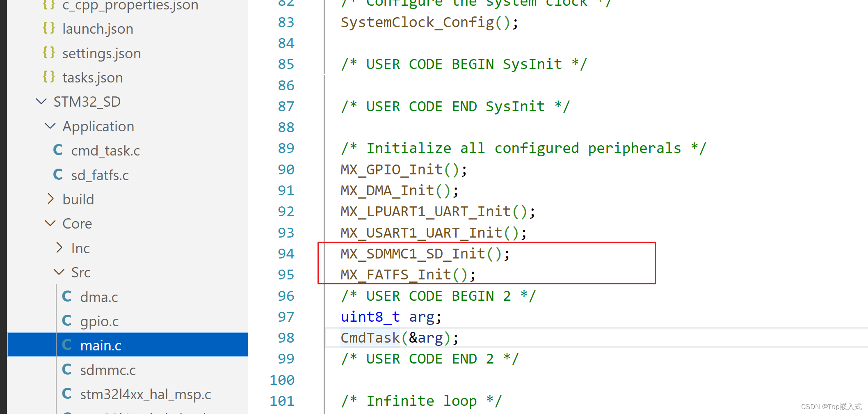Click the USER CODE END SysInit comment

tap(455, 107)
